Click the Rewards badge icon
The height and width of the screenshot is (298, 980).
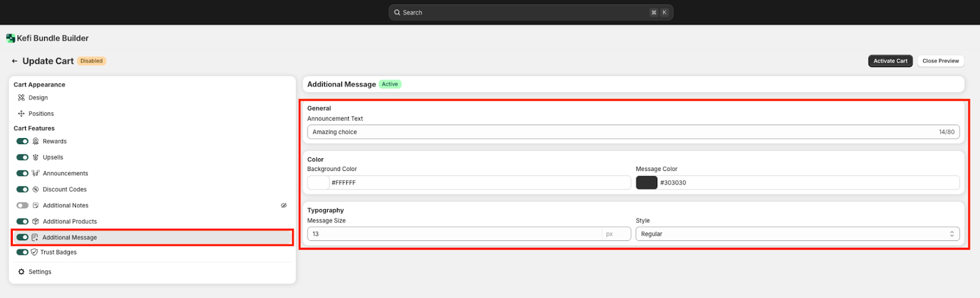[x=36, y=141]
